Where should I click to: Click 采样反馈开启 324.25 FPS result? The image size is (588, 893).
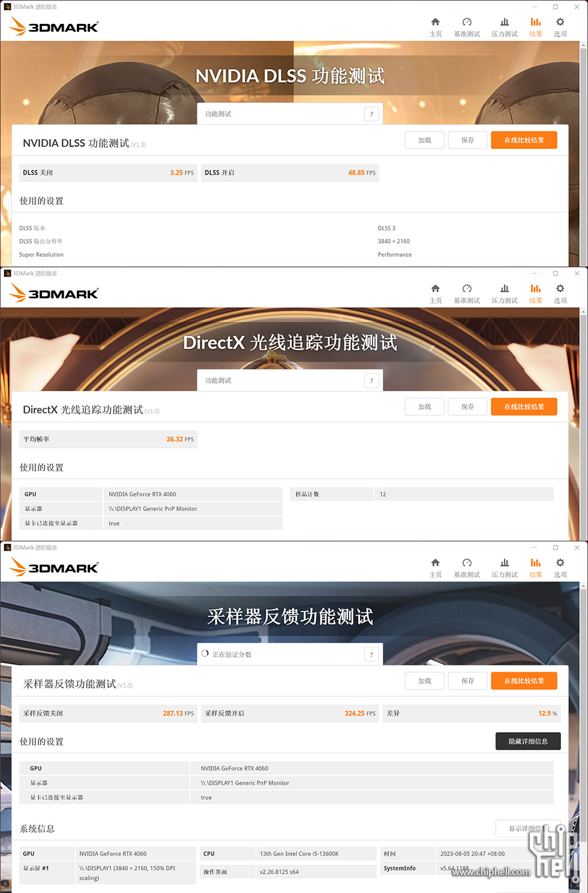pyautogui.click(x=290, y=714)
